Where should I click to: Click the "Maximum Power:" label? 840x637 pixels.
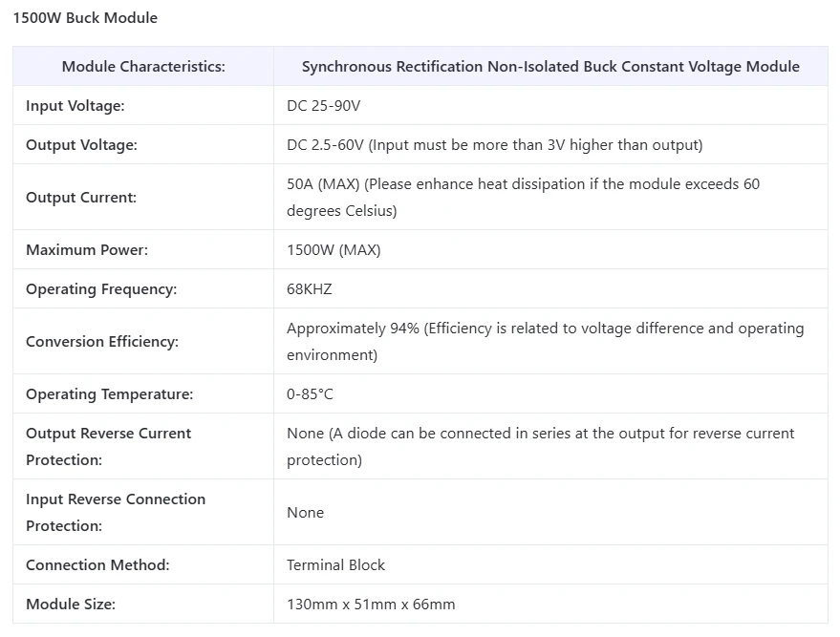(x=87, y=250)
